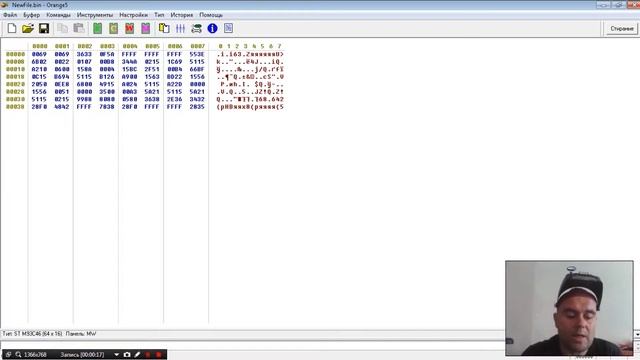
Task: Click the greyed-out copy icon in toolbar
Action: pos(62,28)
